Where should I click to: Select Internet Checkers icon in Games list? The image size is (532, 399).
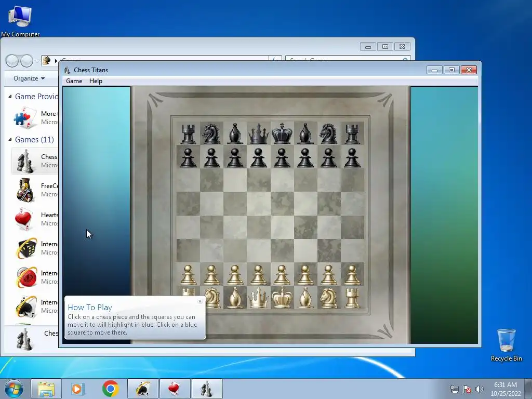(26, 277)
